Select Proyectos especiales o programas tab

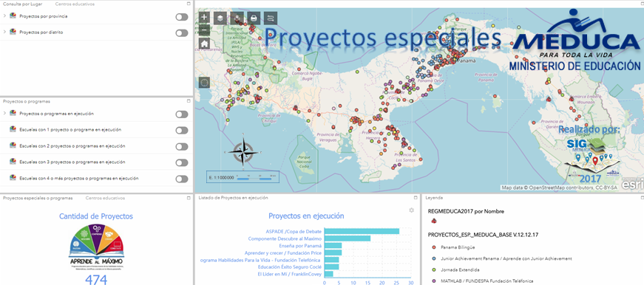tap(38, 198)
